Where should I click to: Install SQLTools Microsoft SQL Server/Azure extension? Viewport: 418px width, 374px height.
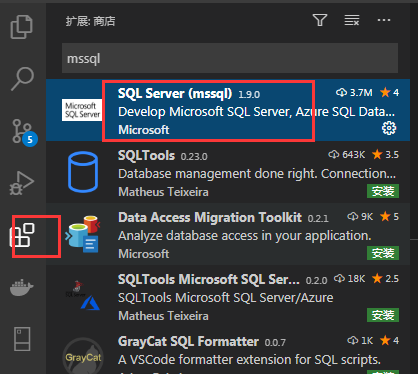click(x=383, y=315)
